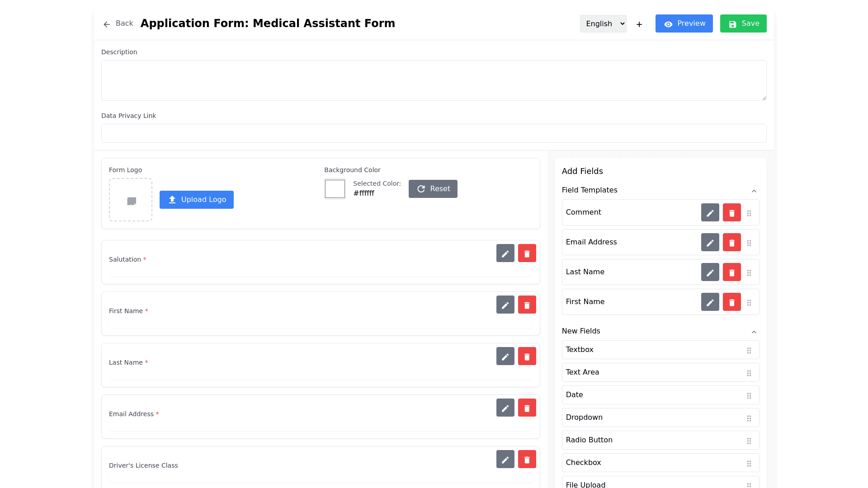868x488 pixels.
Task: Delete the Last Name field template
Action: (731, 272)
